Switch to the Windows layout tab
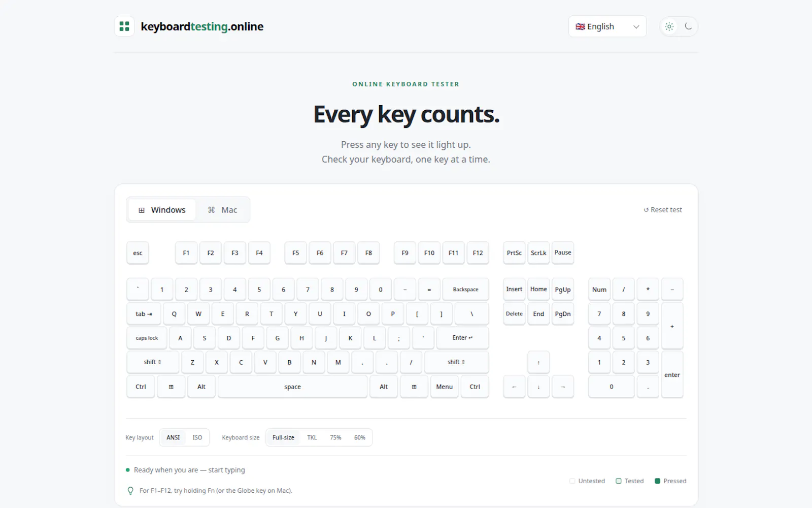The width and height of the screenshot is (812, 508). click(162, 210)
